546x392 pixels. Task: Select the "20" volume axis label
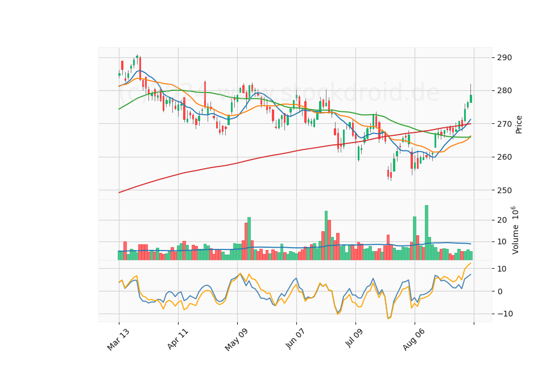pyautogui.click(x=502, y=220)
